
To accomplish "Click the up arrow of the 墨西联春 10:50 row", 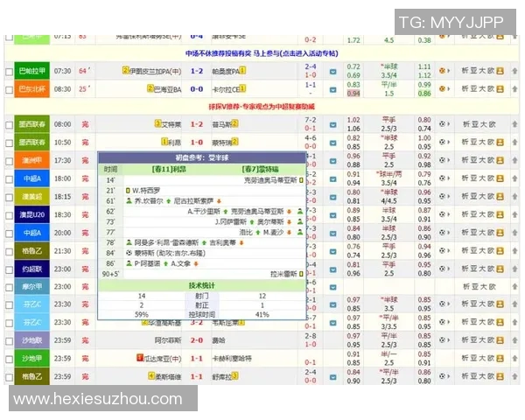I will 514,143.
